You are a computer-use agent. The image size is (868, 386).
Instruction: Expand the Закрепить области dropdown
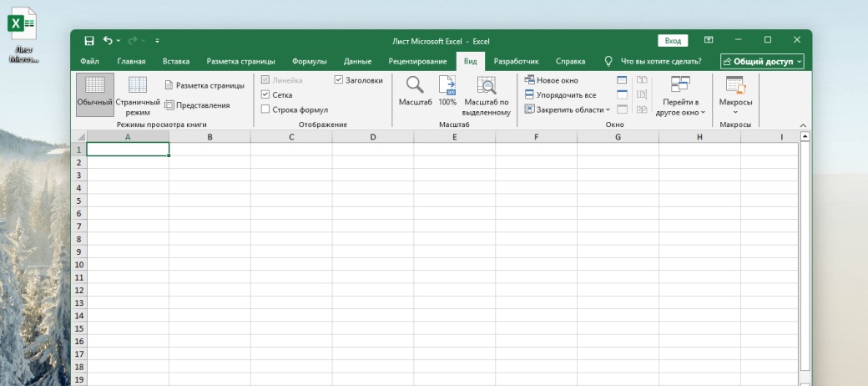point(568,109)
